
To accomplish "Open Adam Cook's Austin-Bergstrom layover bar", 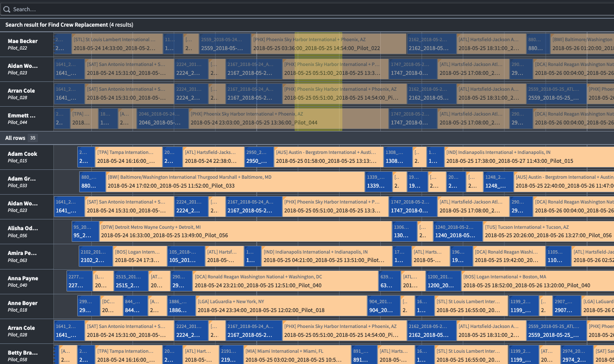I will 328,157.
